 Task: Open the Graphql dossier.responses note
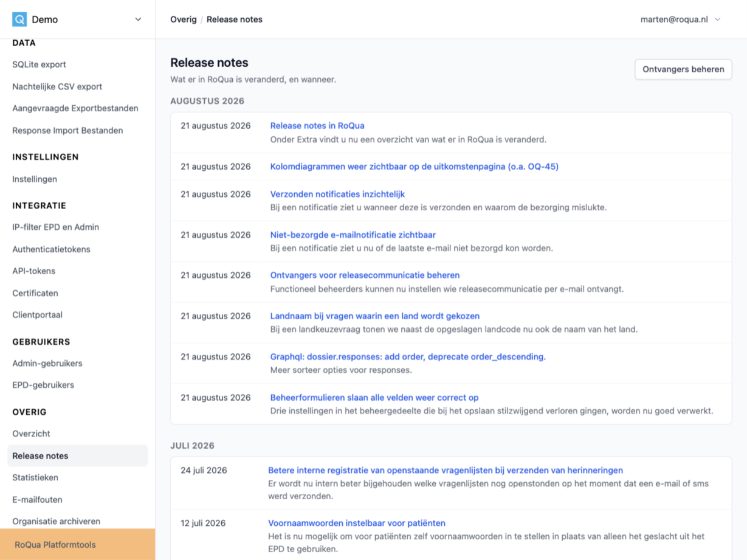(x=408, y=357)
